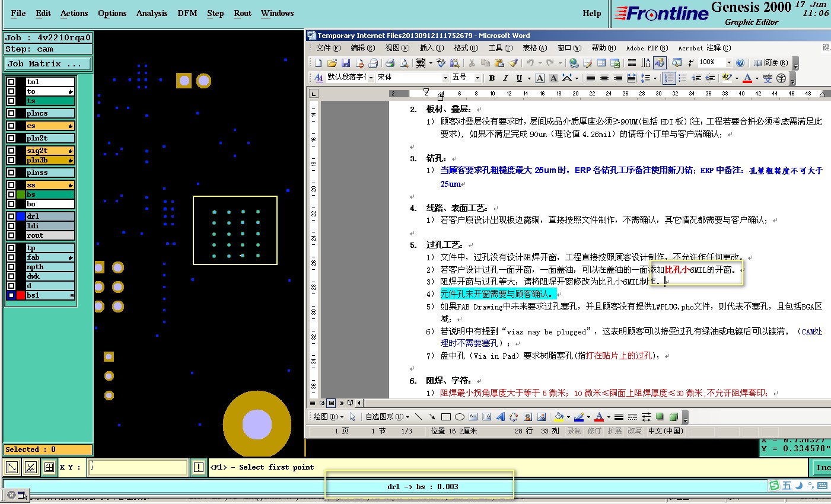Click the X Y coordinate input field
The width and height of the screenshot is (831, 504).
pyautogui.click(x=138, y=467)
